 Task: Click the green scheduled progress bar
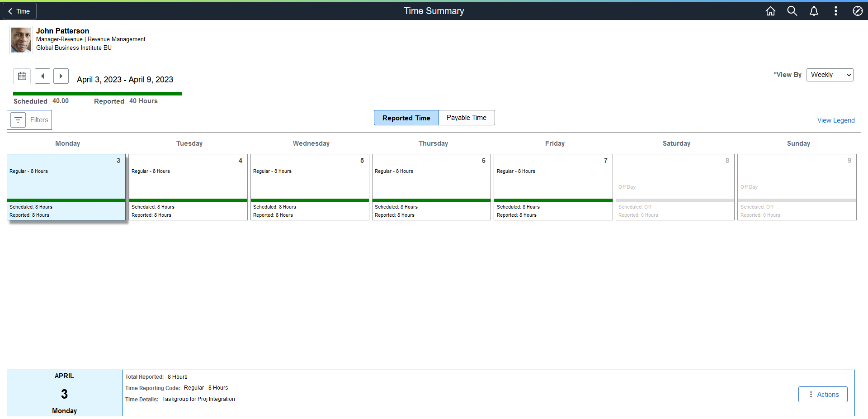(x=97, y=94)
